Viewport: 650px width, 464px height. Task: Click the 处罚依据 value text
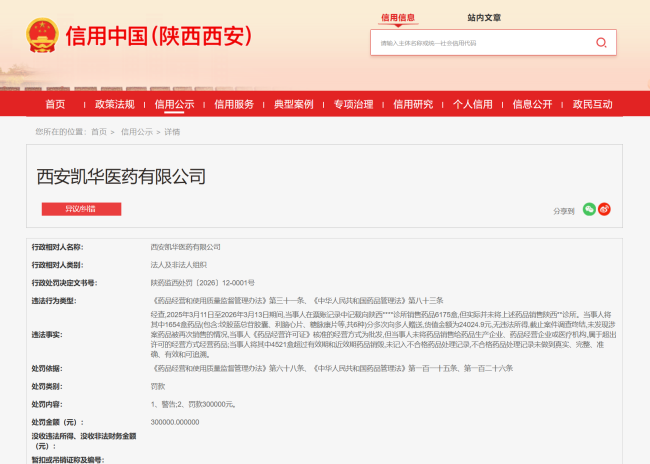(332, 368)
